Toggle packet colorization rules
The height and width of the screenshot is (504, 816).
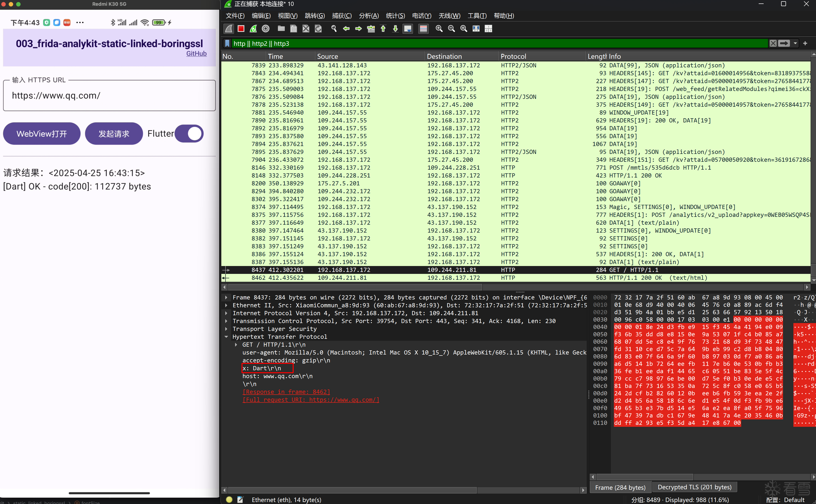pyautogui.click(x=423, y=29)
